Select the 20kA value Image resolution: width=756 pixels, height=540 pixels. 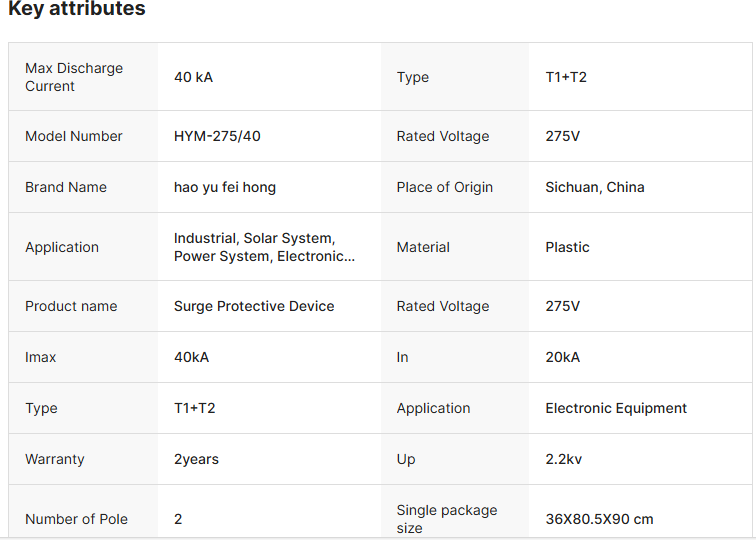tap(562, 357)
